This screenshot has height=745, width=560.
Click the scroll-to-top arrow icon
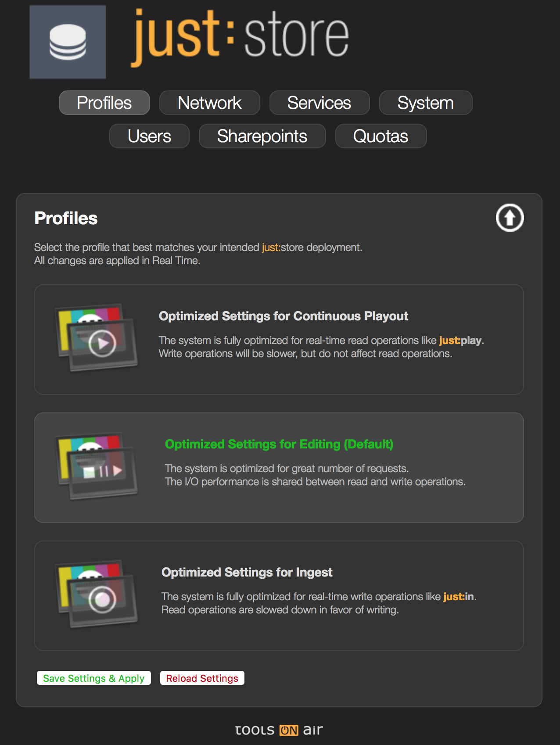(510, 218)
